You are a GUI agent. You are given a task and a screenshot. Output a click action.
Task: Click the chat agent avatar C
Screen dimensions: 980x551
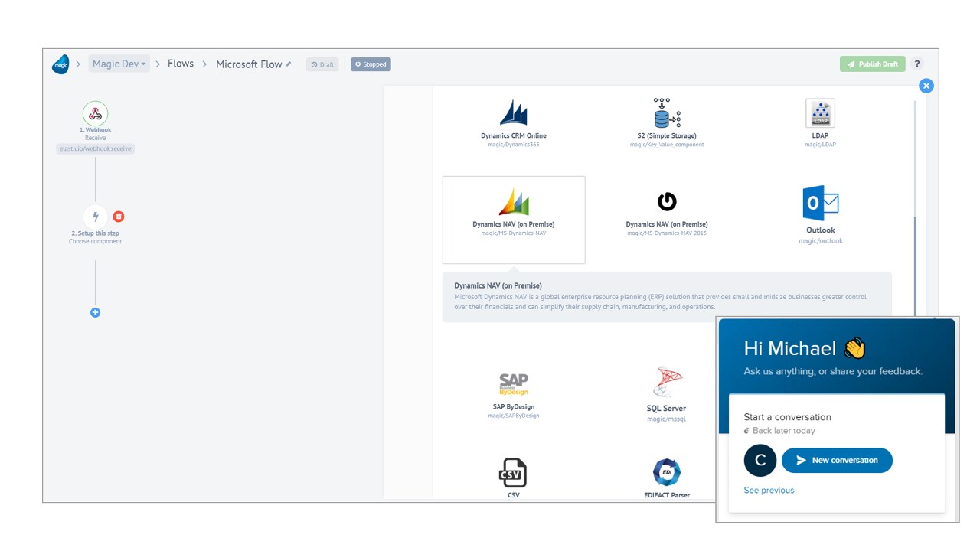coord(760,460)
